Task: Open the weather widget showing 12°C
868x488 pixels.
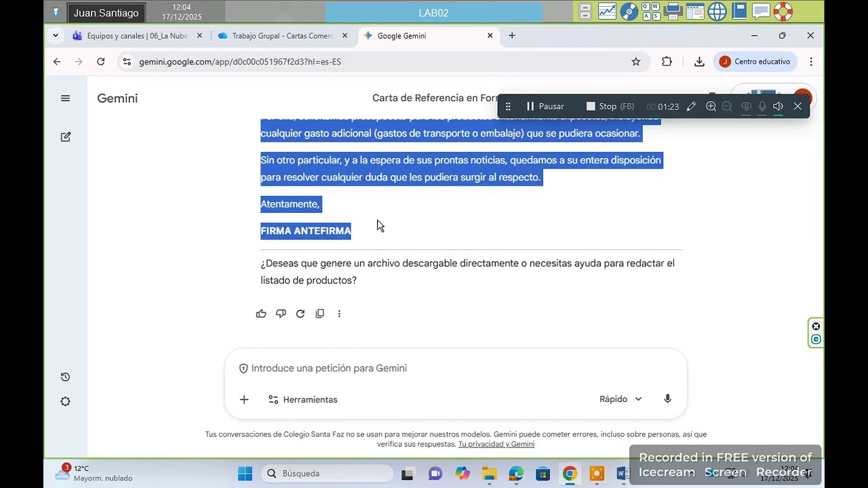Action: (94, 473)
